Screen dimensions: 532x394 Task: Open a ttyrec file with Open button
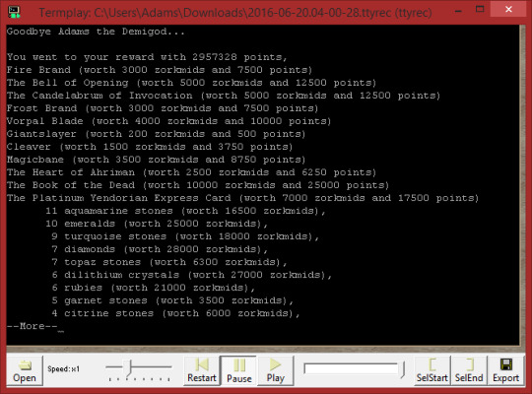25,370
